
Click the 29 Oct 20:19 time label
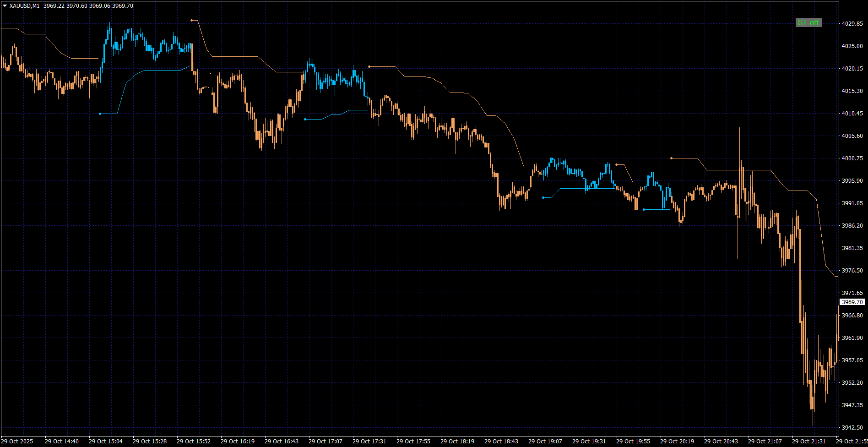[x=677, y=442]
